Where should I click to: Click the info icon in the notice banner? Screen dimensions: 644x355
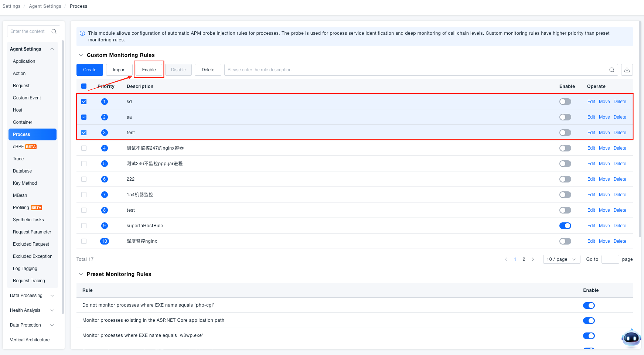click(x=82, y=33)
